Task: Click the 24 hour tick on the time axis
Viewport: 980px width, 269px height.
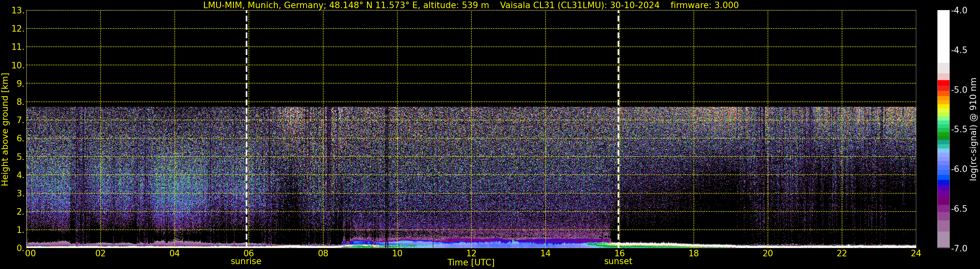Action: (915, 253)
